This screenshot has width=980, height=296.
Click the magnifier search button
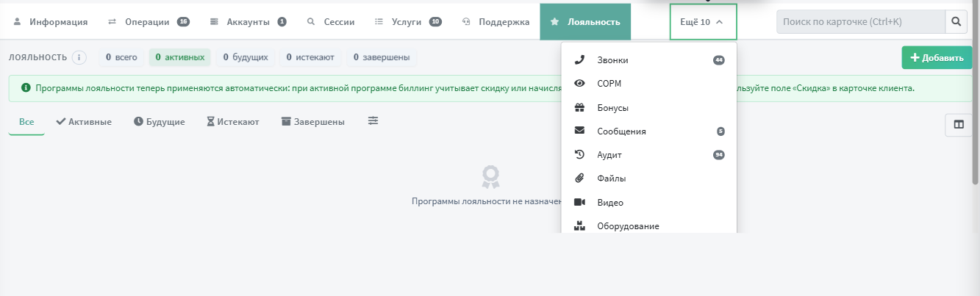[956, 22]
